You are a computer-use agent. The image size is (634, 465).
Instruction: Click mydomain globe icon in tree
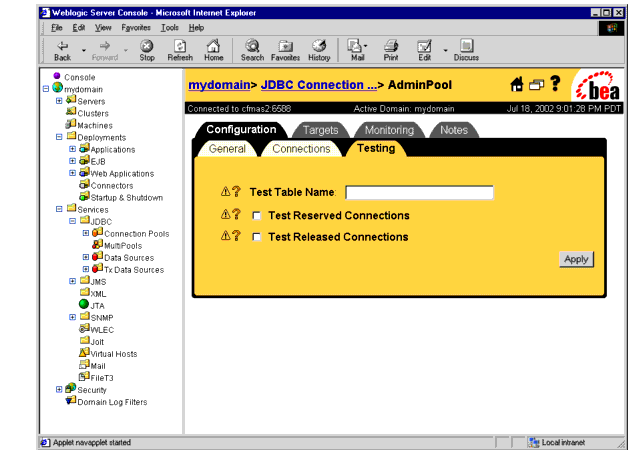coord(57,87)
